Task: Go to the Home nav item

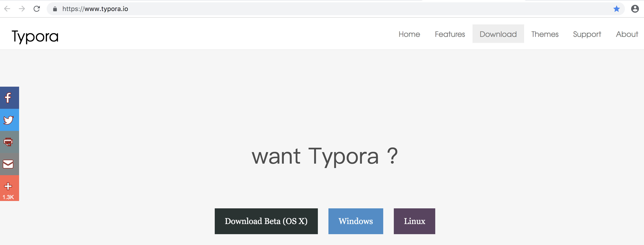Action: tap(409, 34)
